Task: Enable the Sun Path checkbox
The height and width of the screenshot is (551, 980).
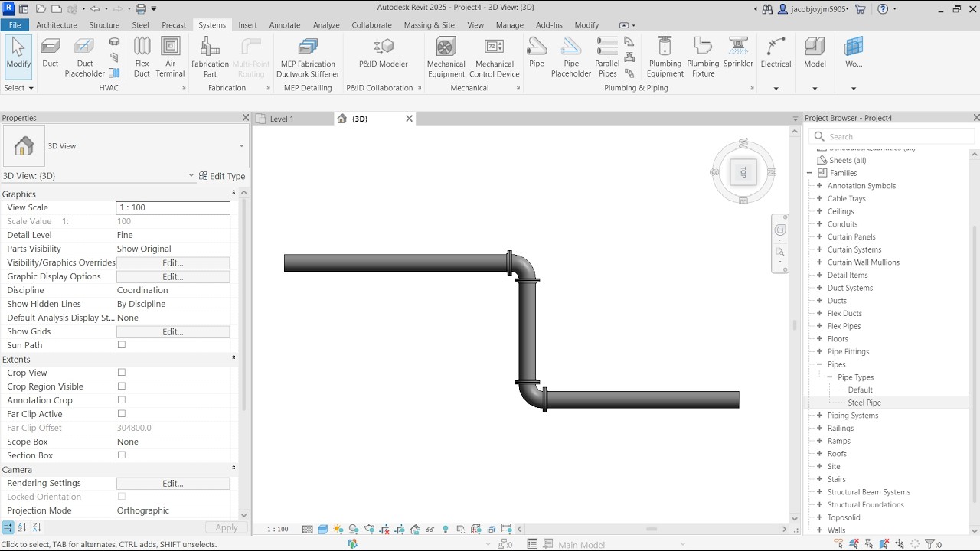Action: click(x=121, y=345)
